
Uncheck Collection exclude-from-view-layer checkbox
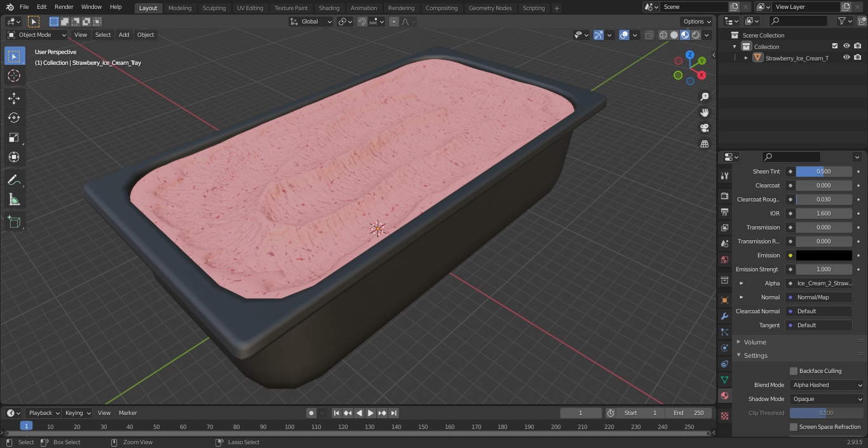835,46
